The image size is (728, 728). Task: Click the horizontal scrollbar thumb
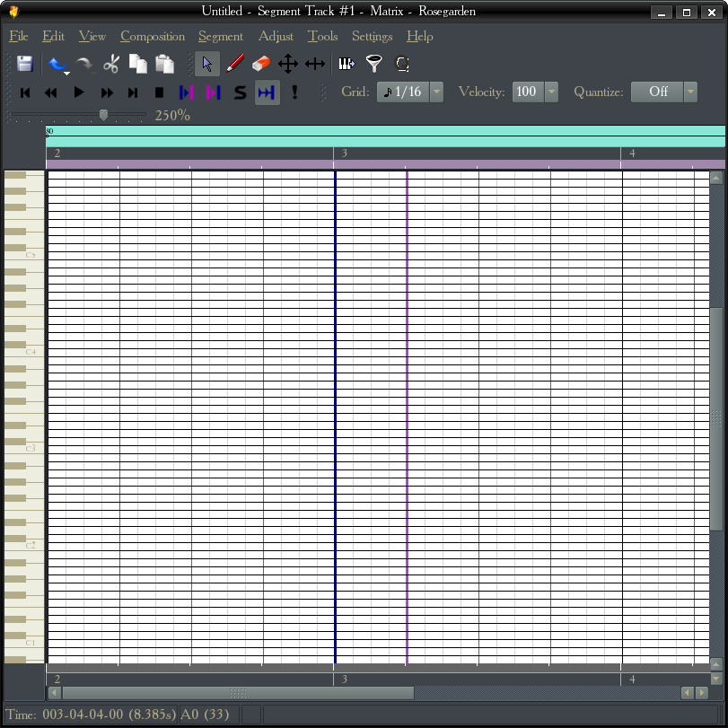point(238,693)
